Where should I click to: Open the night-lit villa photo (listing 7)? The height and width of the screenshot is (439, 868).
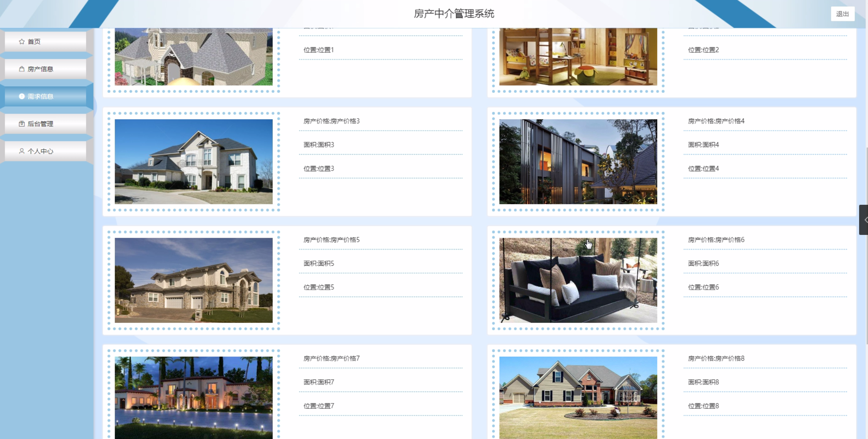click(193, 397)
